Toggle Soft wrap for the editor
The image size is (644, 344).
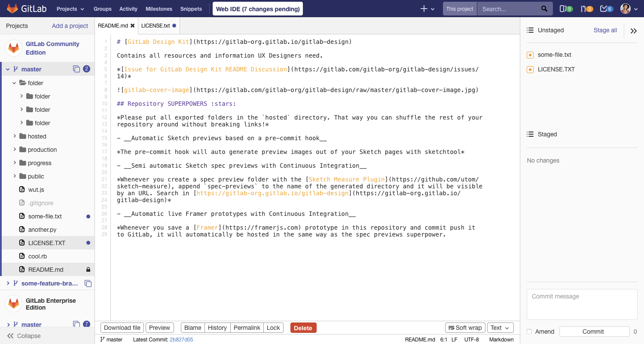click(465, 327)
